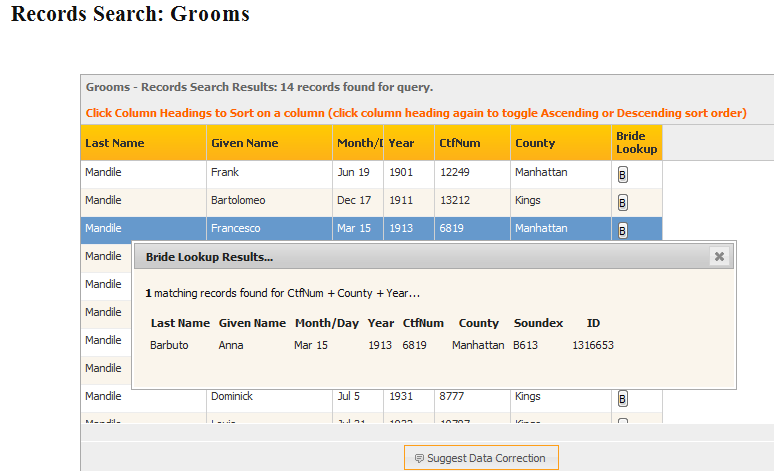774x471 pixels.
Task: Open bride lookup for Frank Mandile
Action: click(622, 174)
